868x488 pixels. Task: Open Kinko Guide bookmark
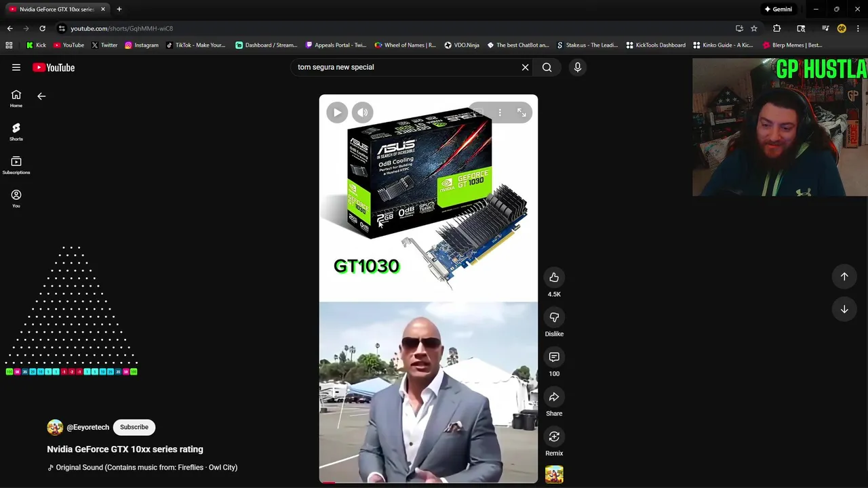[x=723, y=45]
